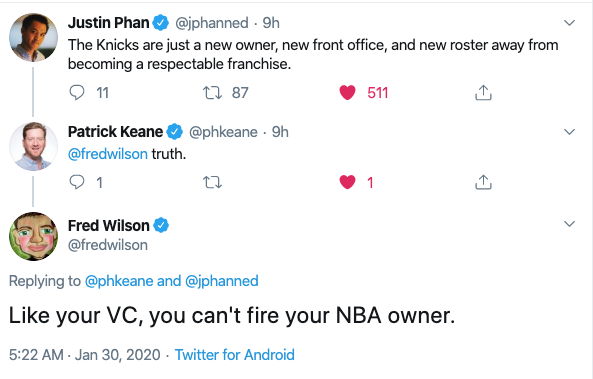The width and height of the screenshot is (593, 379).
Task: Visit @jphanned from the Replying to line
Action: click(222, 281)
